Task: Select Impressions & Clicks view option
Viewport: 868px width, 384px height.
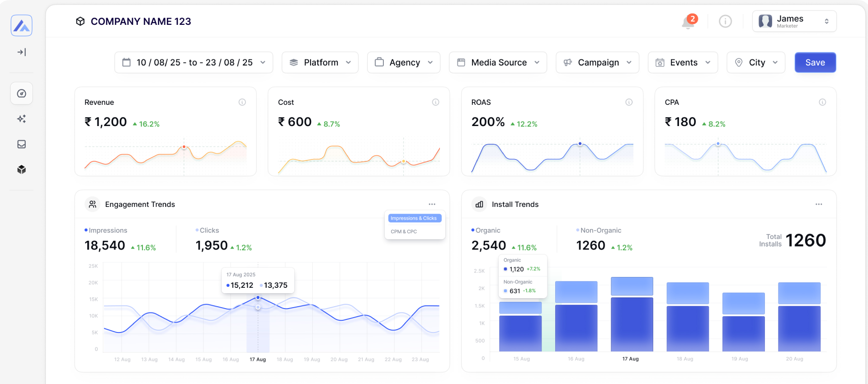Action: [x=414, y=218]
